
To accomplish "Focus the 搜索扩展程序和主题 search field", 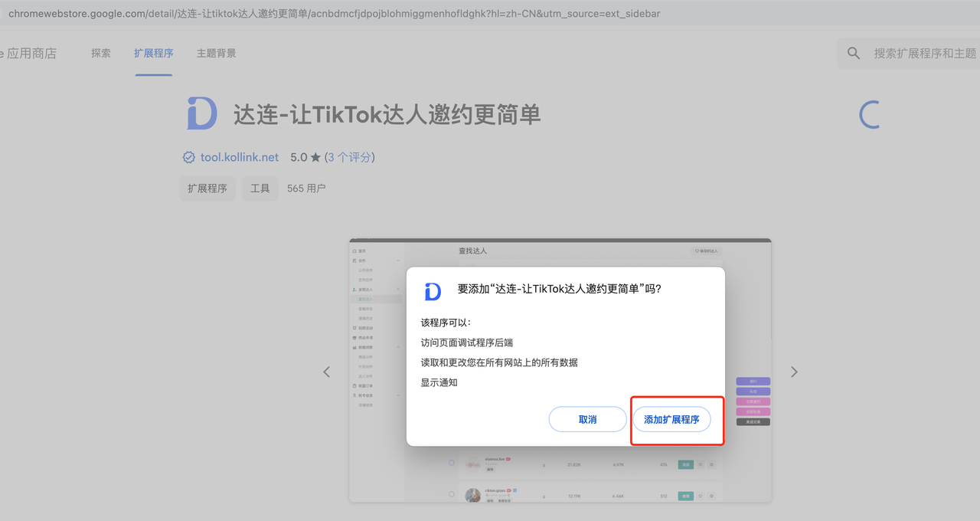I will tap(925, 54).
